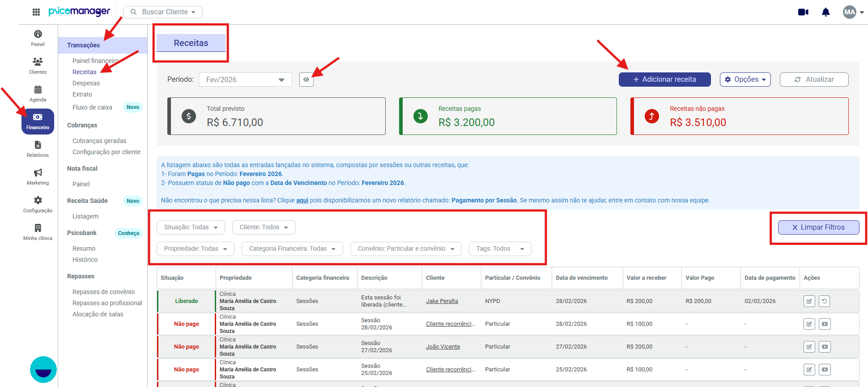Click the Limpar Filtros button
This screenshot has height=387, width=868.
[x=819, y=227]
